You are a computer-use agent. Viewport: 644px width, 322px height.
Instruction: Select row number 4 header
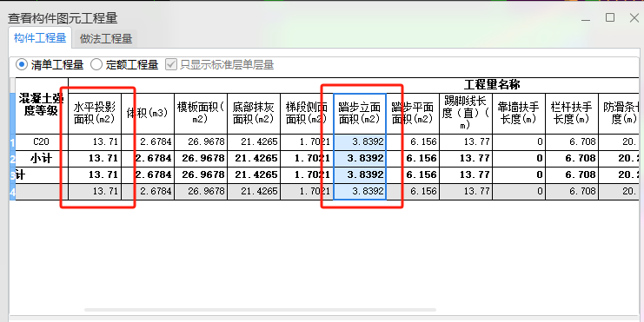click(x=12, y=192)
